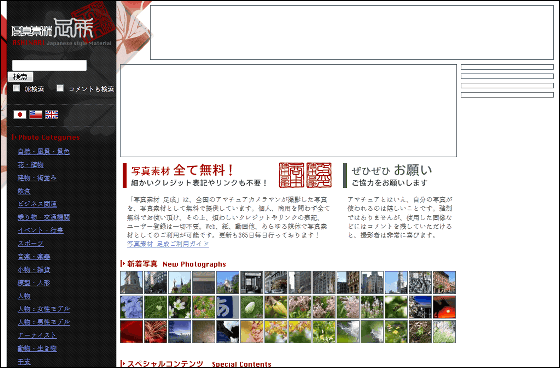Screen dimensions: 560x368
Task: Open the 模型・人形 category
Action: (x=34, y=283)
